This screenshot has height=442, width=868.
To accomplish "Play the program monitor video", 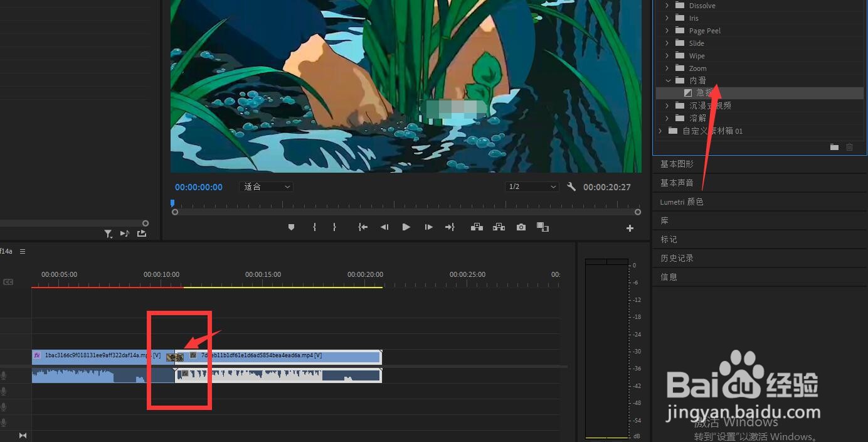I will (406, 227).
